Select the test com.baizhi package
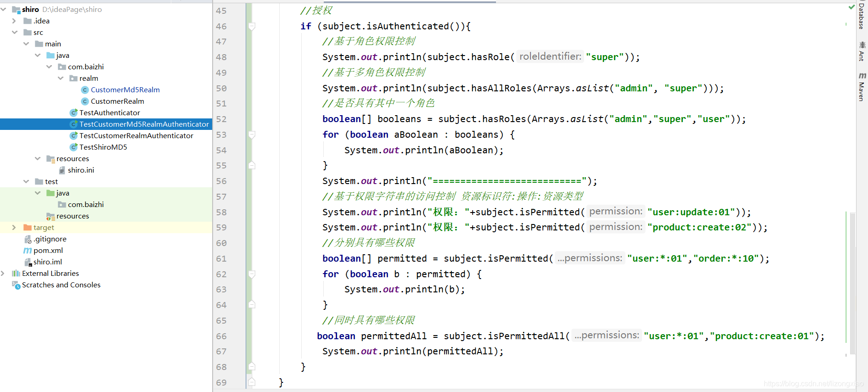Screen dimensions: 868x392 (86, 204)
